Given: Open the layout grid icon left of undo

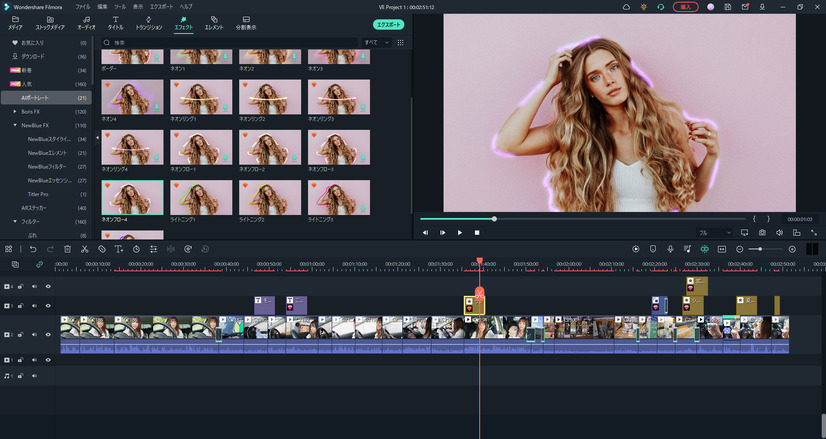Looking at the screenshot, I should (9, 249).
